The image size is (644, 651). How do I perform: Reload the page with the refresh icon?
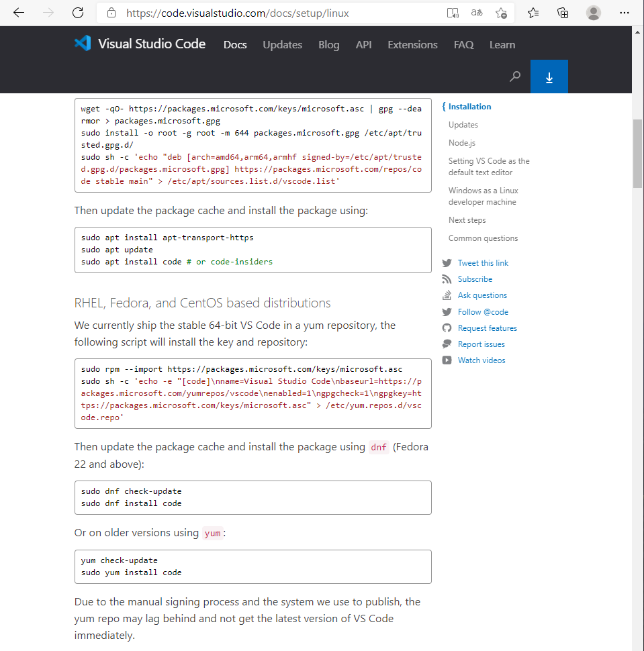pos(78,13)
